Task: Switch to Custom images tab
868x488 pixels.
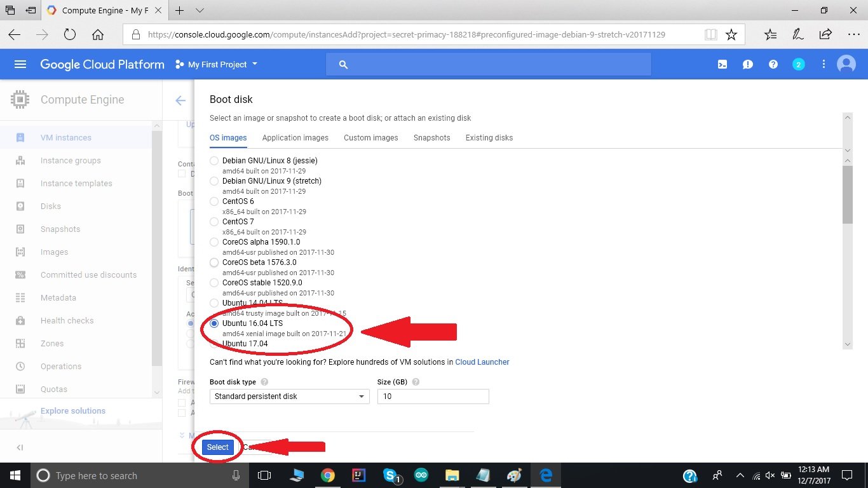Action: (371, 138)
